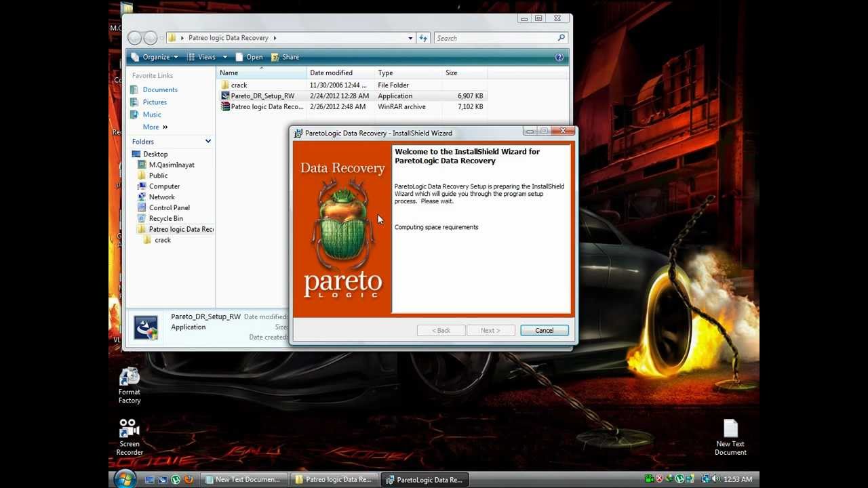Collapse the Folders pane with its chevron
Screen dimensions: 868x488
tap(208, 141)
